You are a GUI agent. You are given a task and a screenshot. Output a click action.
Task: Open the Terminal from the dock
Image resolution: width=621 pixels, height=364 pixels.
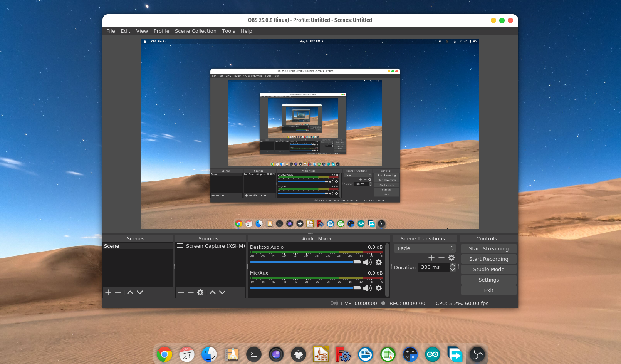point(254,354)
